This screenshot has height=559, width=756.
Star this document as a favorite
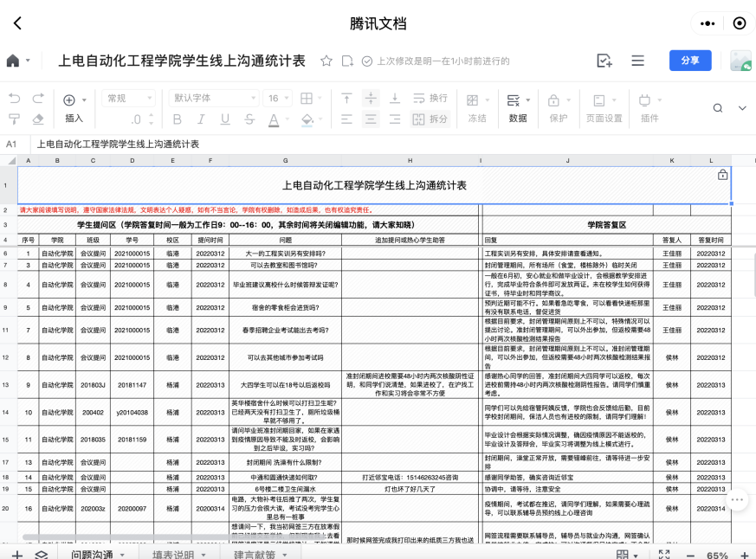[x=326, y=61]
